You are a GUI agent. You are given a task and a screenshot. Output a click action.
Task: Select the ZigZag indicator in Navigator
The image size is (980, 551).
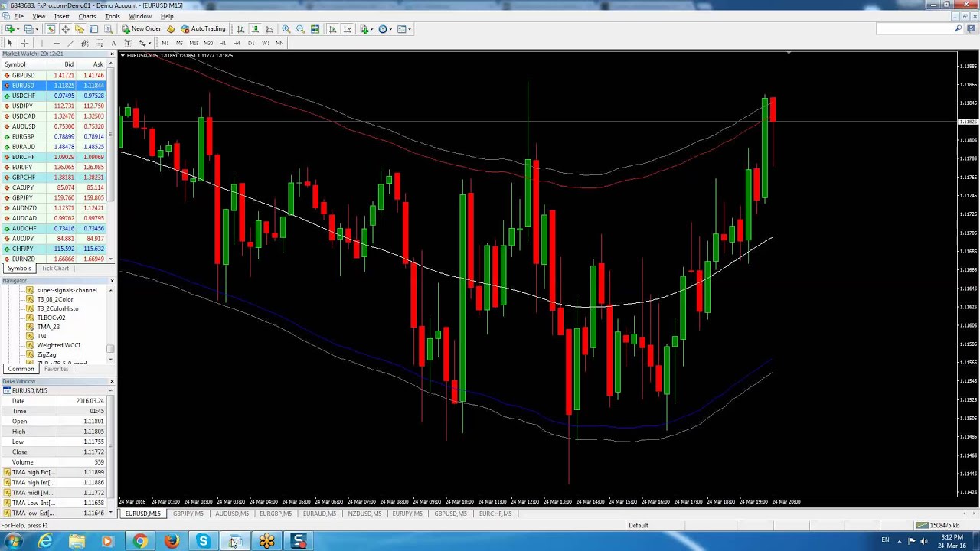[46, 354]
